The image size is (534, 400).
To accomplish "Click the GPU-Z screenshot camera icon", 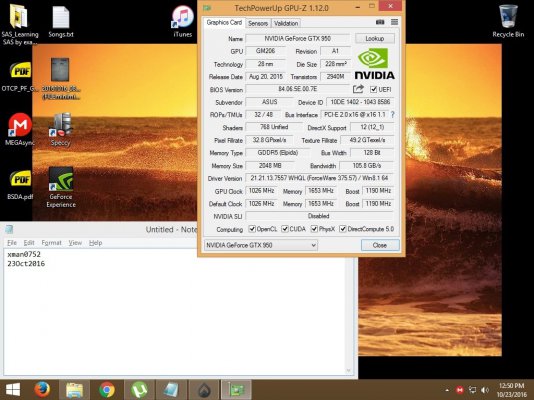I will [x=380, y=22].
